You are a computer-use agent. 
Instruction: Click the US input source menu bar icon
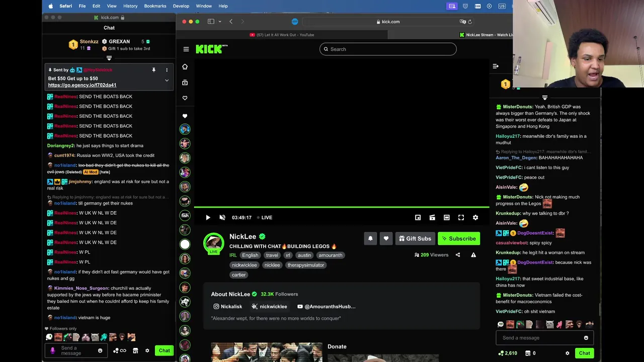click(502, 6)
